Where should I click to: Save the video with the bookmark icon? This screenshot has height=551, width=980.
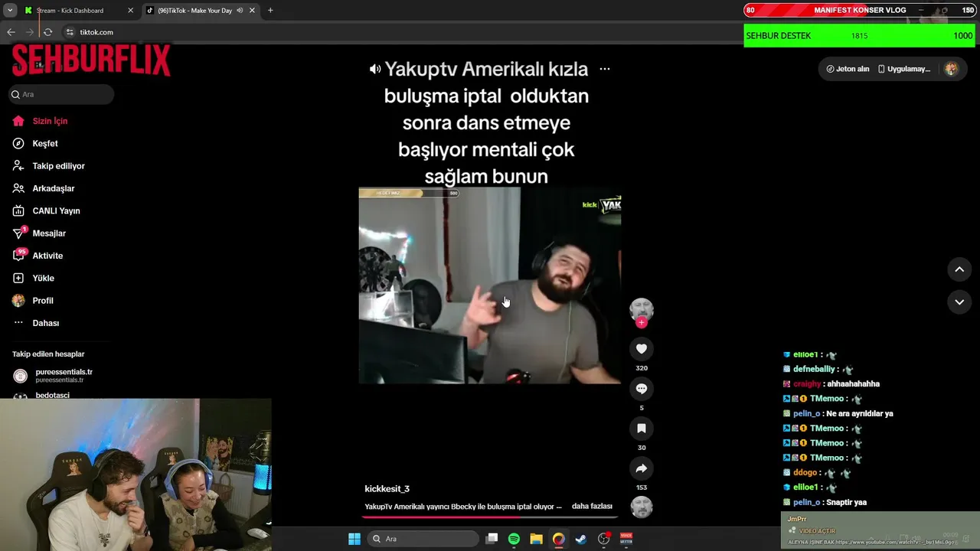pyautogui.click(x=642, y=429)
